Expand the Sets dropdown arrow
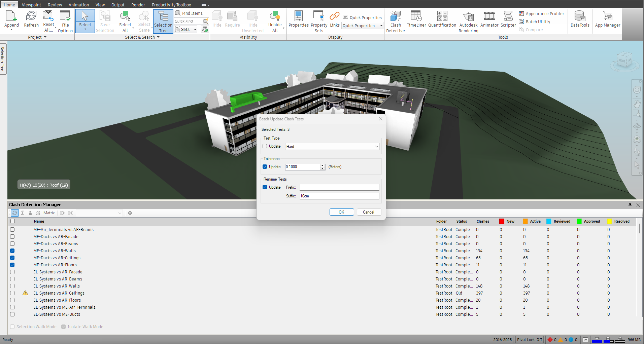This screenshot has height=344, width=644. 195,30
